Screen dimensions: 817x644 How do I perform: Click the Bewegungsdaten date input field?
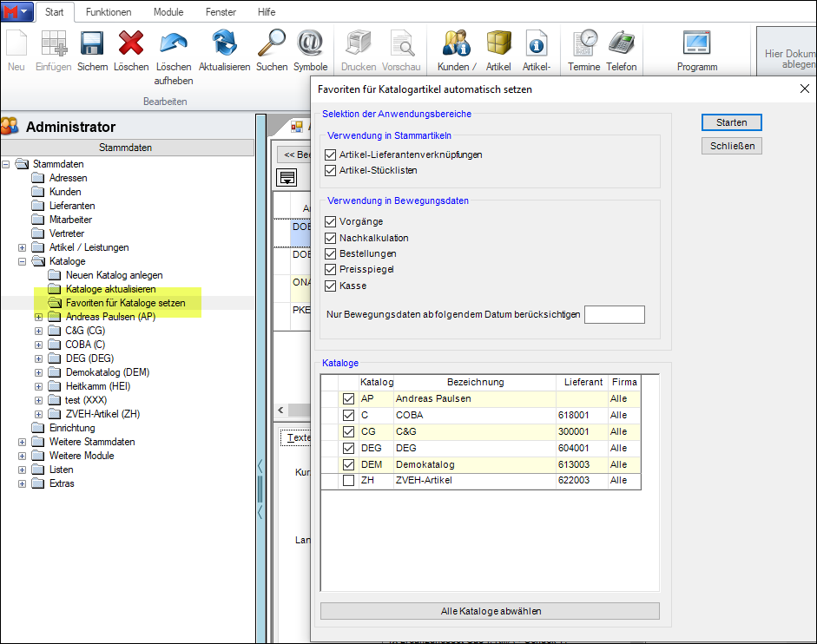click(614, 314)
